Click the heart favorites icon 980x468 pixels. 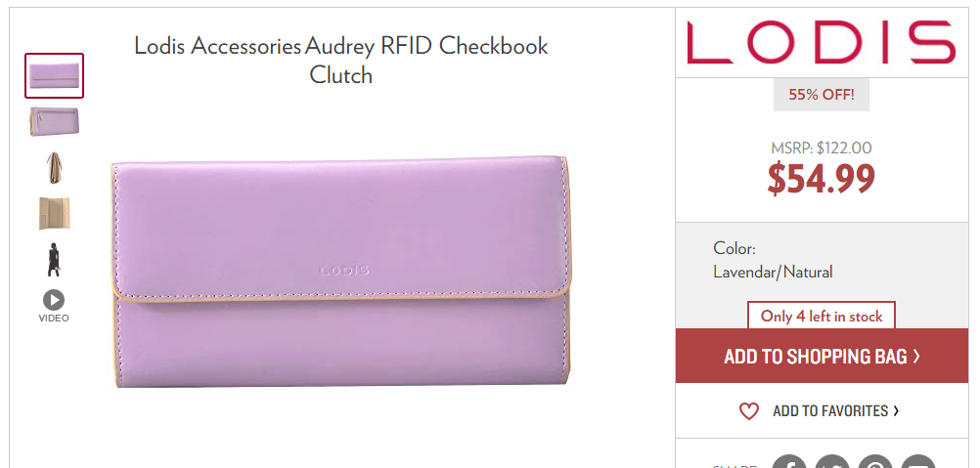click(749, 411)
